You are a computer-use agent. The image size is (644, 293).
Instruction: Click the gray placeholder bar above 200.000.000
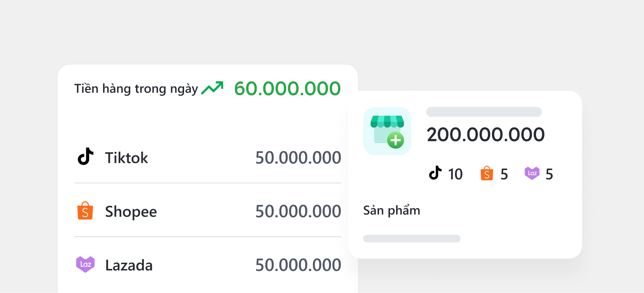pyautogui.click(x=484, y=112)
